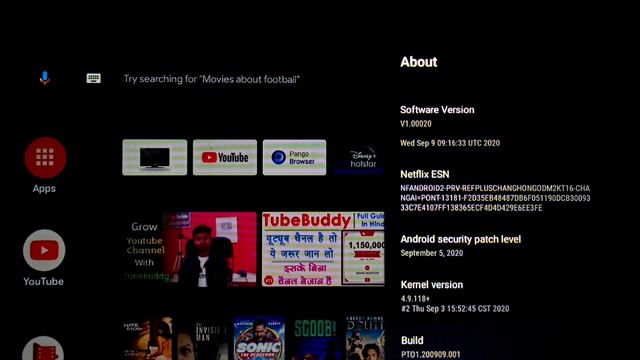This screenshot has width=640, height=360.
Task: Click the September 5, 2020 patch date
Action: (x=432, y=253)
